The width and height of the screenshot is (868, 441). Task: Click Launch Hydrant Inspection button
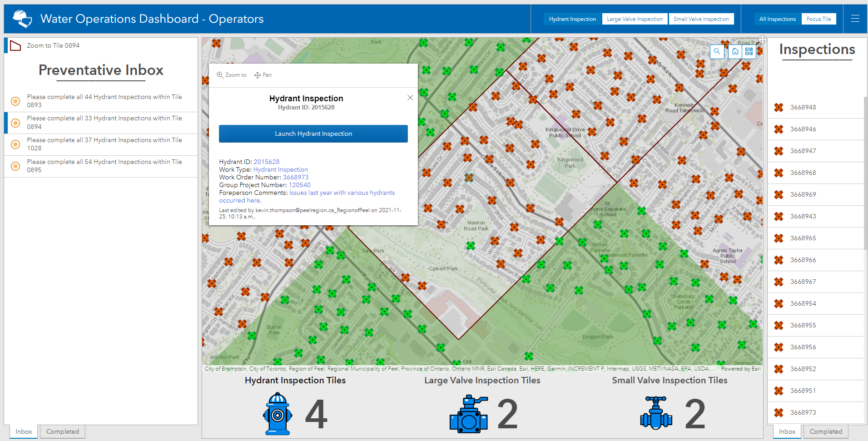tap(313, 134)
